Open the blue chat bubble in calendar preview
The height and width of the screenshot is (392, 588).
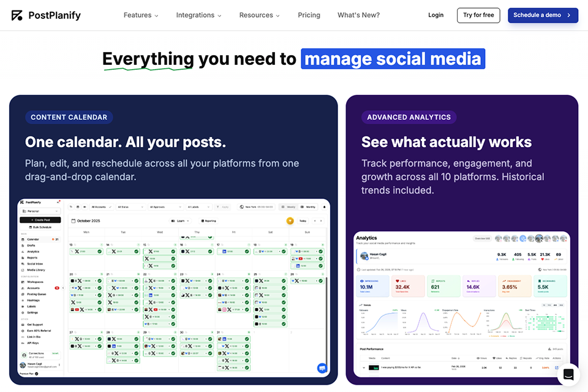[322, 368]
